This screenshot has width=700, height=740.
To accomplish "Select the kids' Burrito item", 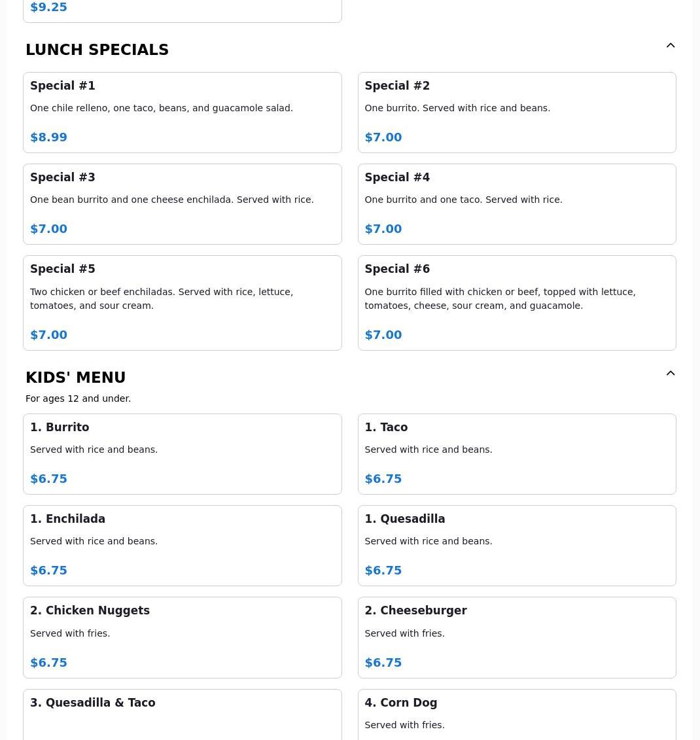I will pos(182,454).
